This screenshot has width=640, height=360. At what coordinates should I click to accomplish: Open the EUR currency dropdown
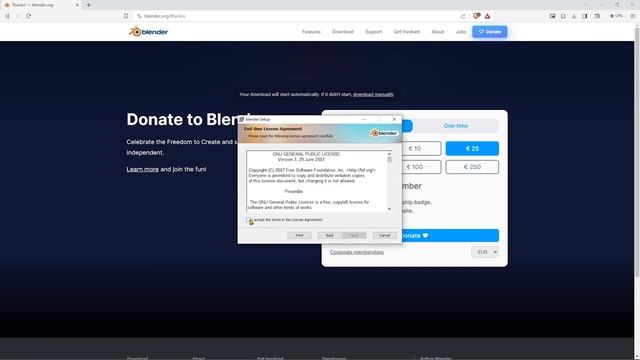(x=485, y=252)
